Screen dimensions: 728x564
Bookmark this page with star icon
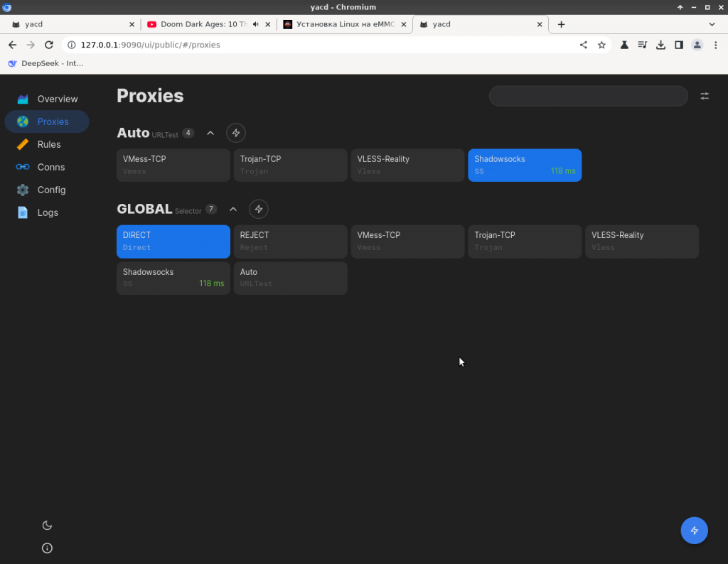tap(601, 45)
